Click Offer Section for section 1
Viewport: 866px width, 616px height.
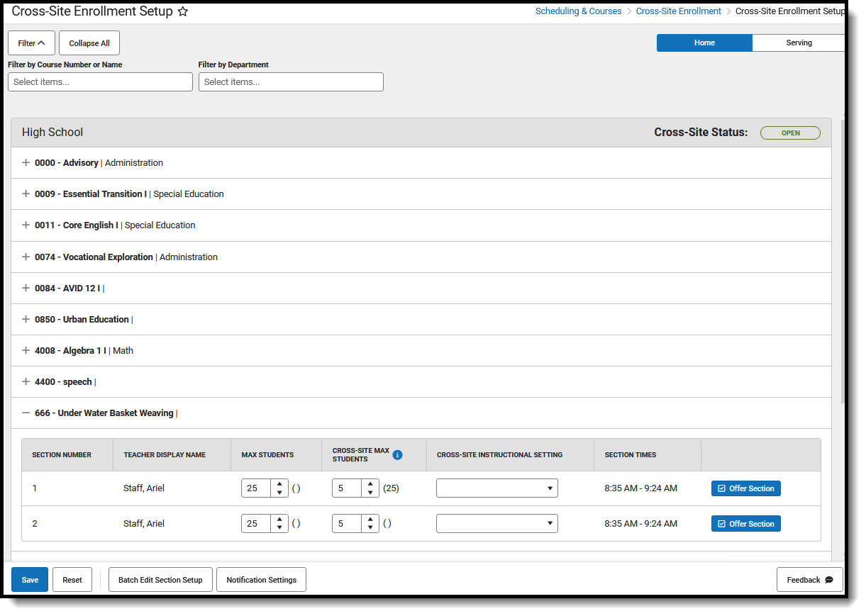746,488
